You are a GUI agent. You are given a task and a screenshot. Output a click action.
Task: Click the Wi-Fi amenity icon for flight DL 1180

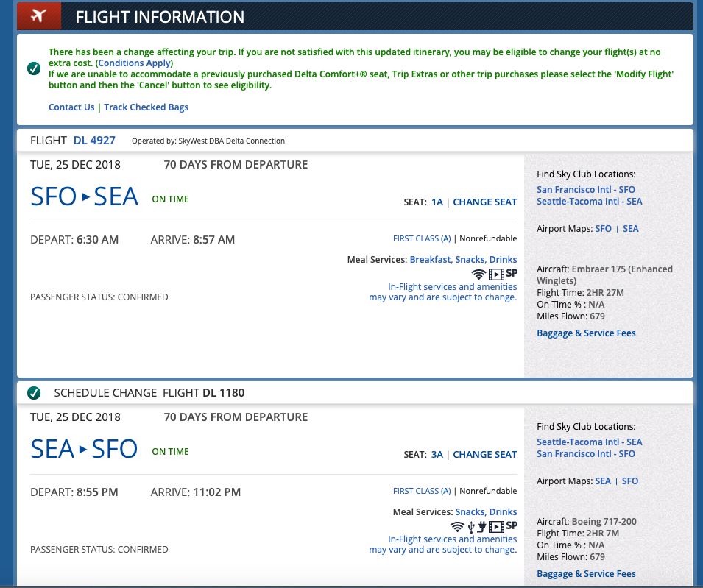pos(457,526)
